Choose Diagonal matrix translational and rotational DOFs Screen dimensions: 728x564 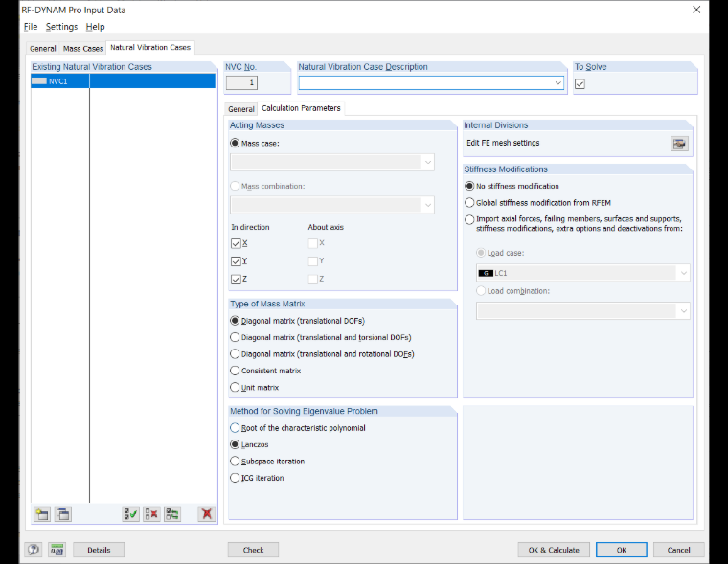click(x=235, y=354)
